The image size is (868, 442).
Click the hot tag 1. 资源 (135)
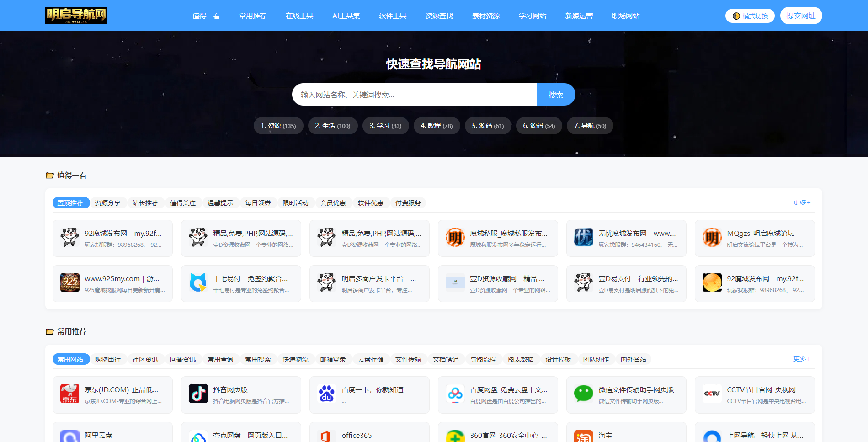pyautogui.click(x=278, y=126)
